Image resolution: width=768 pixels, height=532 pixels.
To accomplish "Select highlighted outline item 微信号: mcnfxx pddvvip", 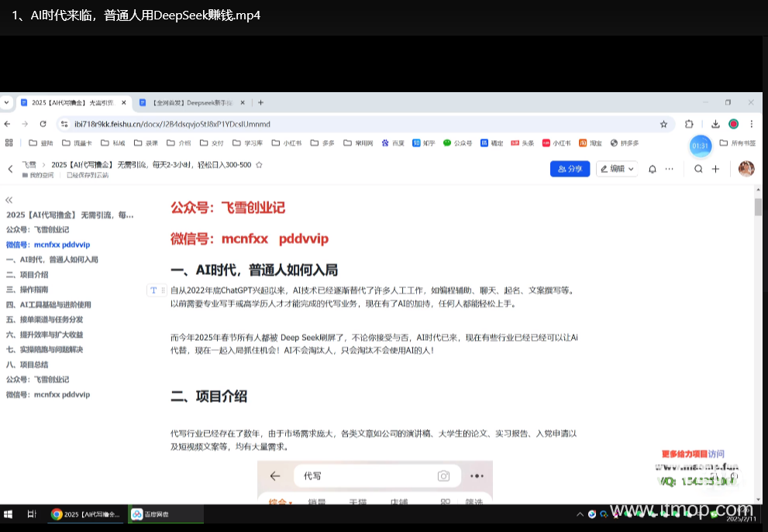I will pyautogui.click(x=48, y=245).
